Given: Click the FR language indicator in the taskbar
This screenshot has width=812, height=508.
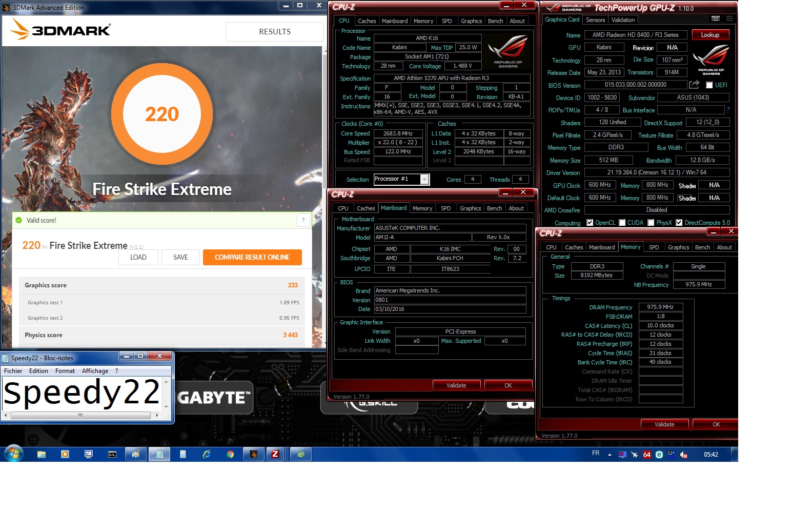Looking at the screenshot, I should pos(596,454).
